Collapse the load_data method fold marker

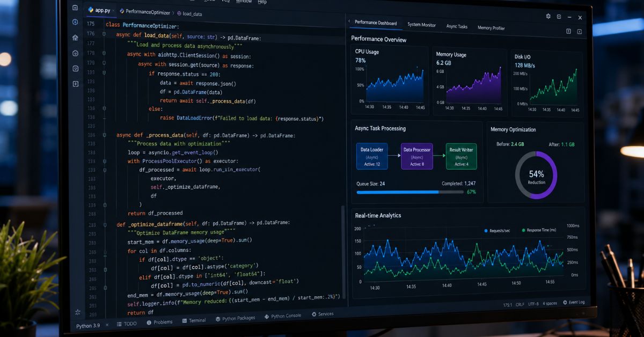[103, 34]
